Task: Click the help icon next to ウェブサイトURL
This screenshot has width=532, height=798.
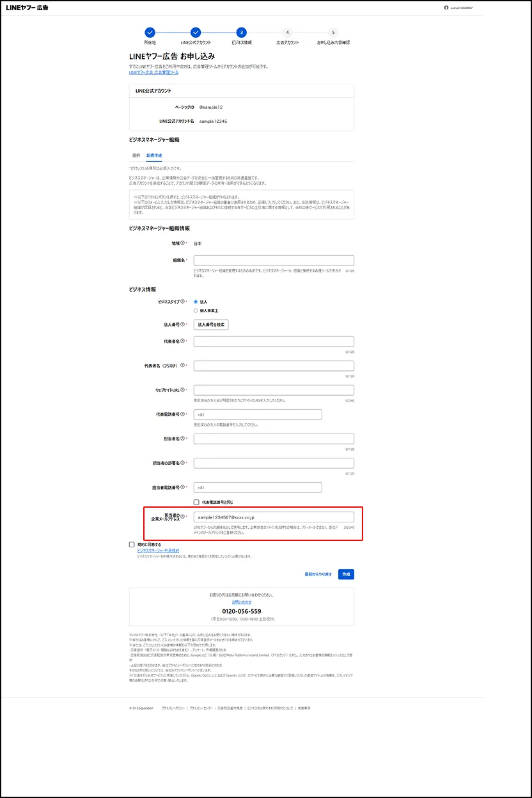Action: tap(183, 389)
